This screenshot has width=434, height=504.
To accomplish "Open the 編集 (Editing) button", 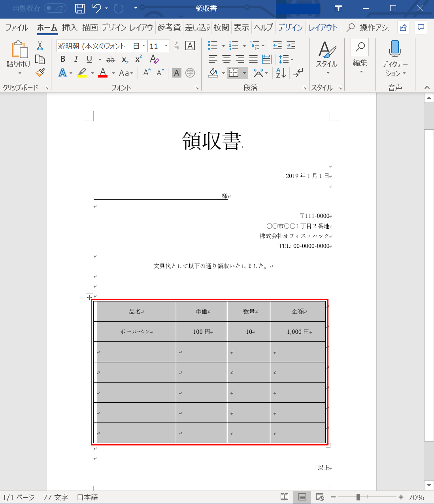I will (360, 56).
